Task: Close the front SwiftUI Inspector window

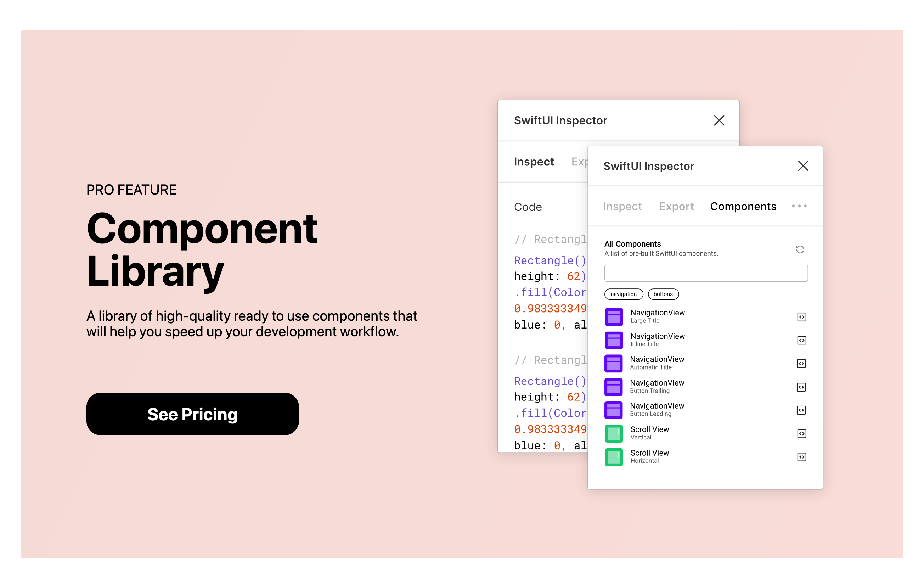Action: 803,166
